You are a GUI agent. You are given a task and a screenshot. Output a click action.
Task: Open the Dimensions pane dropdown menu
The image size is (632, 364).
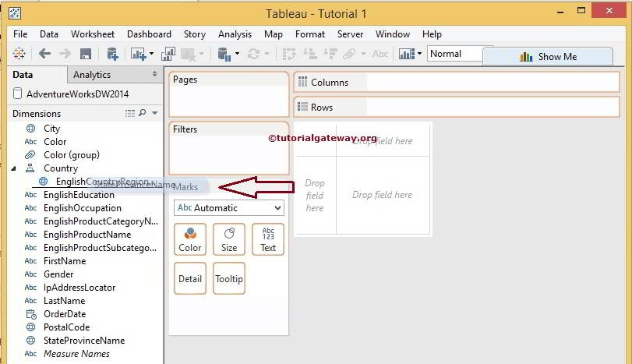[155, 113]
